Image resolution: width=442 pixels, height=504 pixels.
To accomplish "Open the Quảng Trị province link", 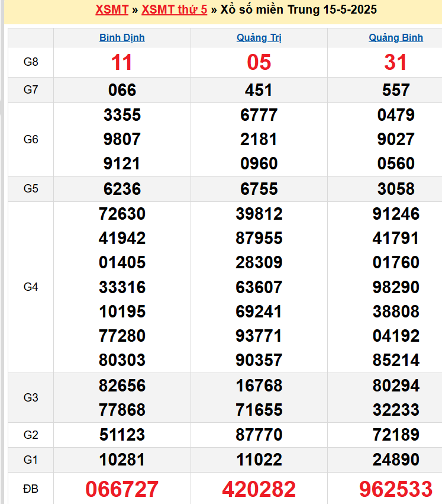I will (259, 37).
